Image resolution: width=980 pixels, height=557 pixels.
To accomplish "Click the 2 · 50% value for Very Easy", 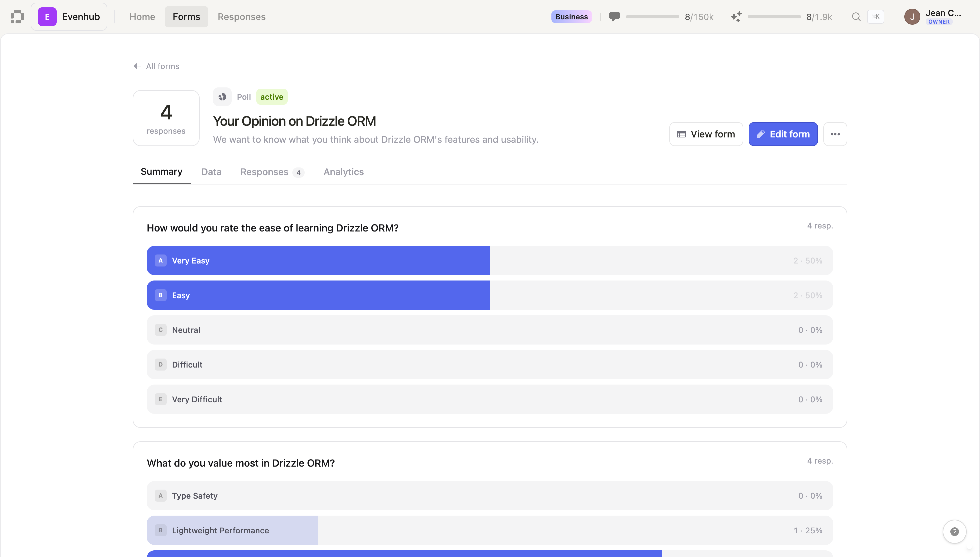I will [808, 260].
